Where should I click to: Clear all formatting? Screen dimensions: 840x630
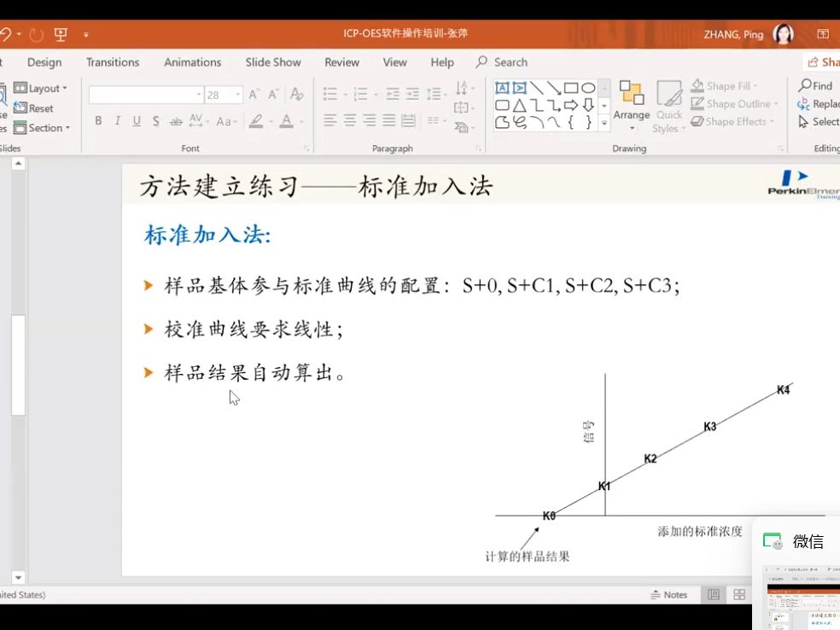click(296, 95)
